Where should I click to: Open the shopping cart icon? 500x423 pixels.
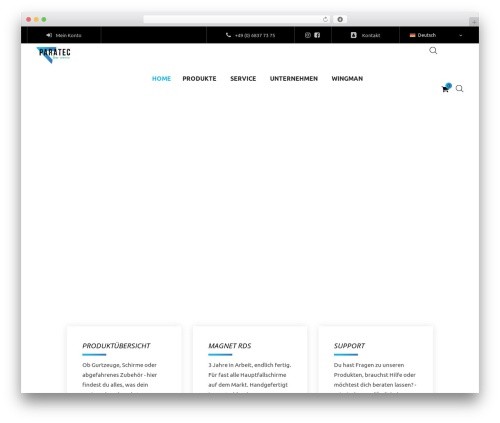pos(445,89)
